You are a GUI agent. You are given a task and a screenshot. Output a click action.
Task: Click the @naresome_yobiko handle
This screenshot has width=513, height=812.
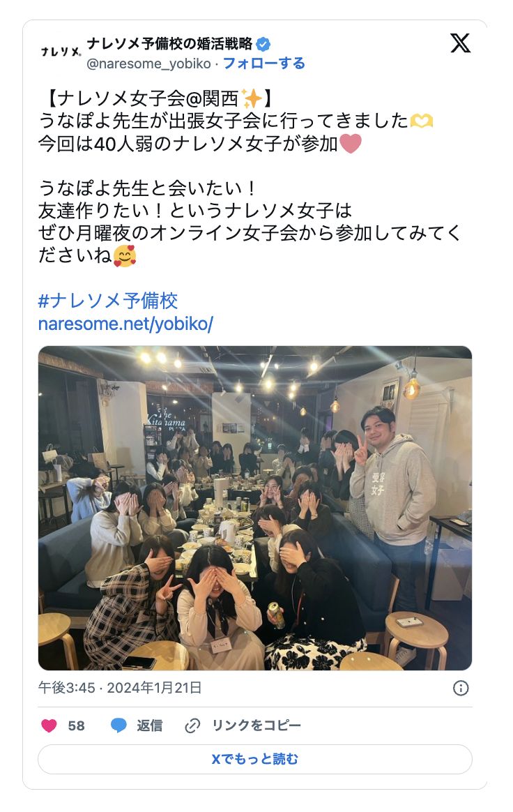click(148, 63)
